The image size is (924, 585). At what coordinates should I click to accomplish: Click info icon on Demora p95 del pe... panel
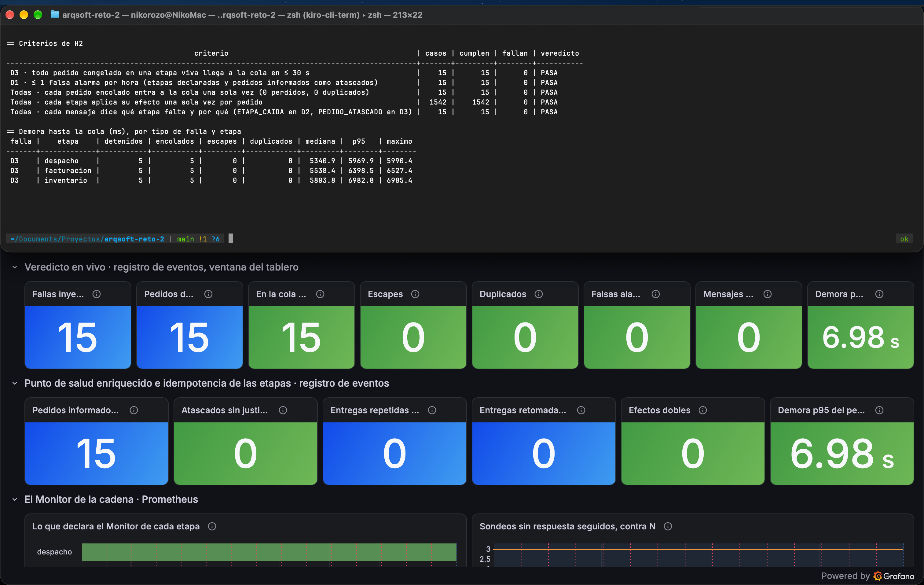[879, 410]
